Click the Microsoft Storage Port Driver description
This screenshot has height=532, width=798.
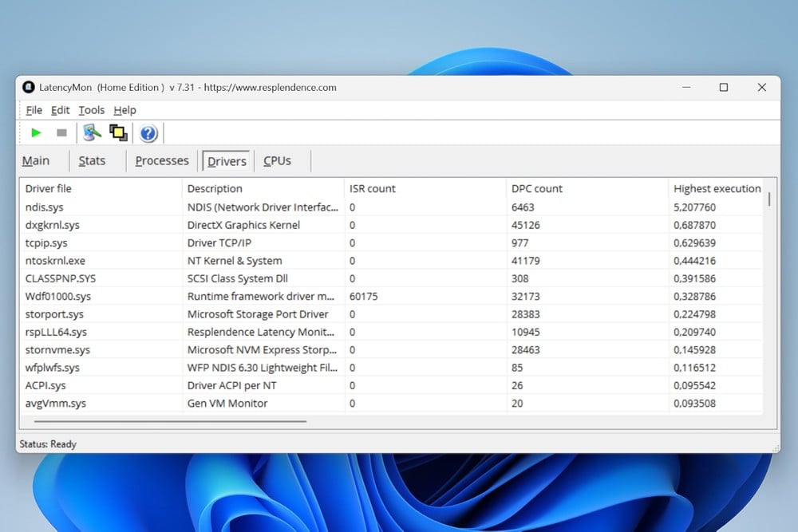(x=258, y=314)
